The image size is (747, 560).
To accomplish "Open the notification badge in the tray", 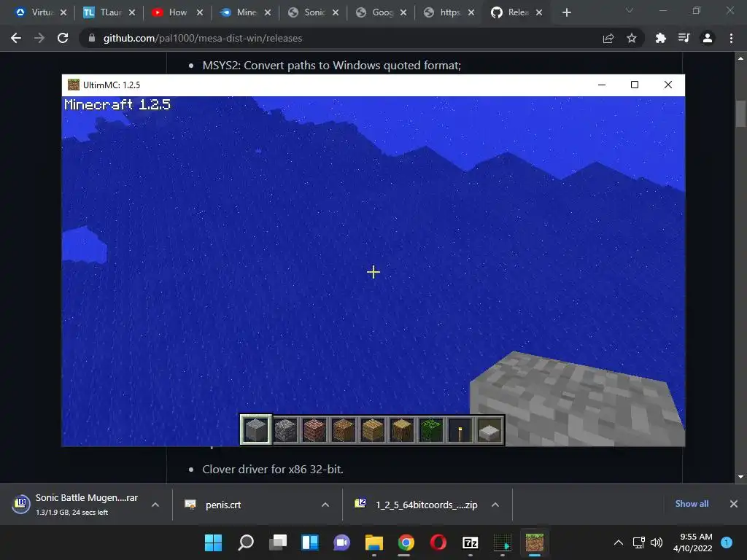I will coord(727,542).
